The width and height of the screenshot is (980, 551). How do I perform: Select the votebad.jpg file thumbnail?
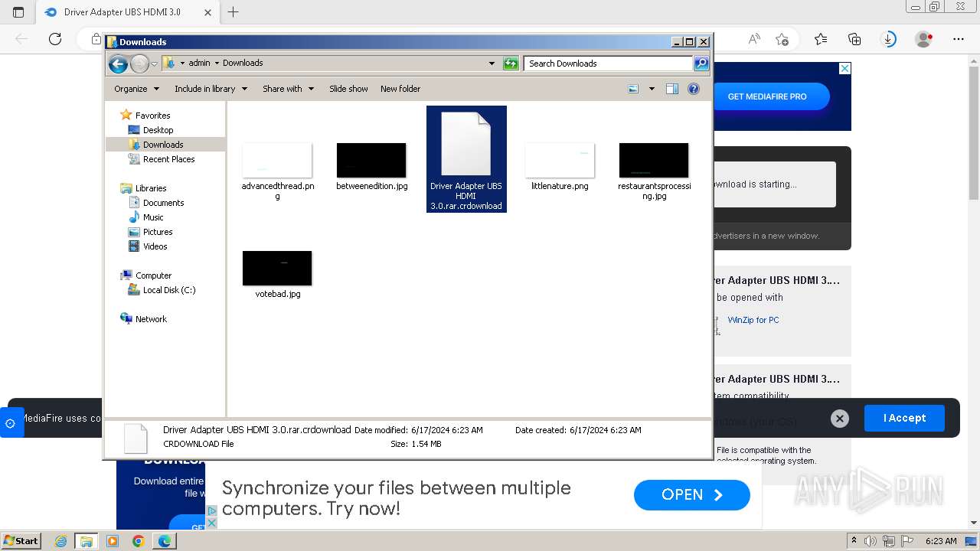(x=277, y=269)
